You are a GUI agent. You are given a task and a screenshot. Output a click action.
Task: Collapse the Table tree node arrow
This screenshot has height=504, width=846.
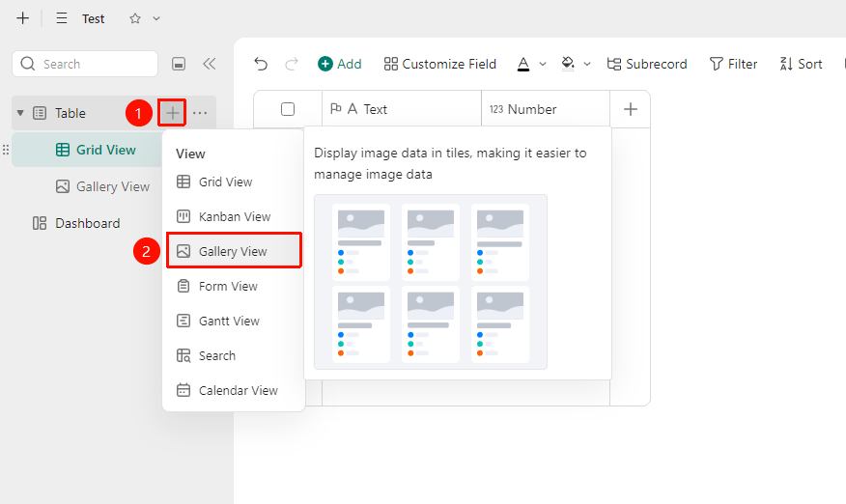[x=20, y=113]
